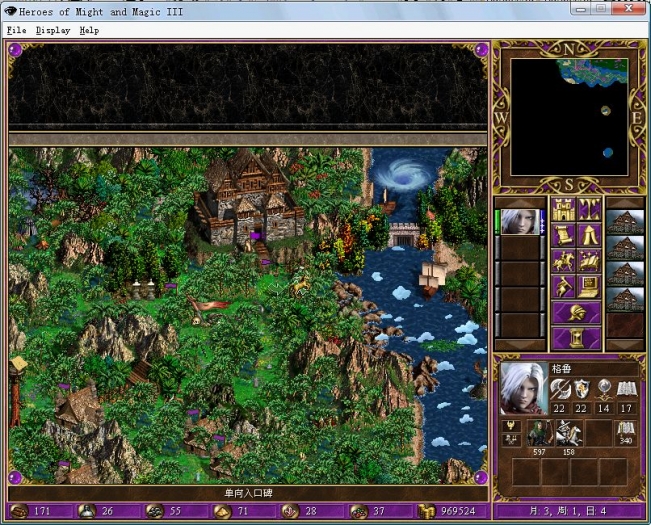
Task: Click the Defense skill shield icon
Action: click(x=581, y=389)
